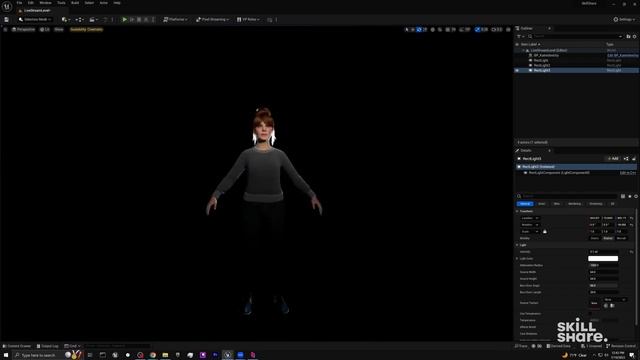This screenshot has height=360, width=640.
Task: Click the Outliner search field
Action: tap(575, 37)
